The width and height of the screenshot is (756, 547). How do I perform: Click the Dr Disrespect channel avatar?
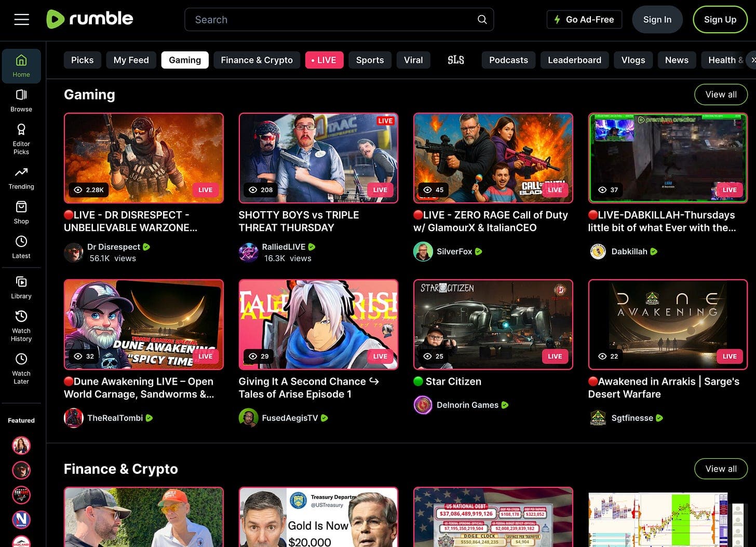[x=74, y=253]
